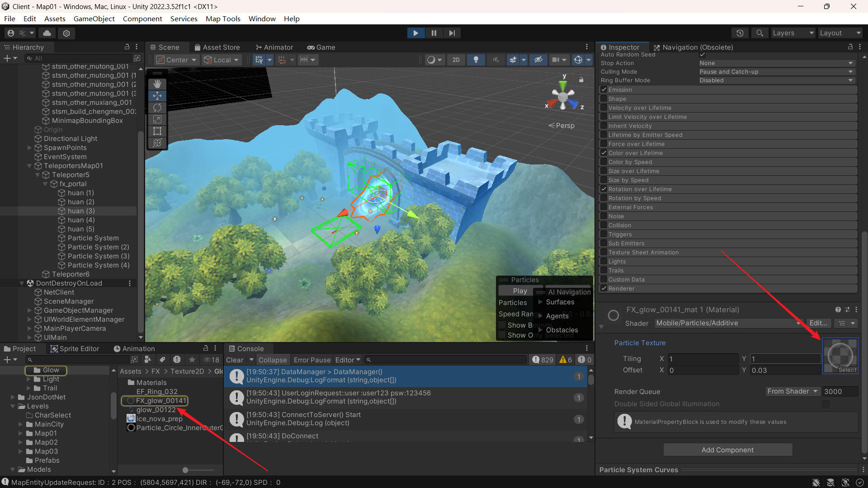Enable the Trails module checkbox

604,270
